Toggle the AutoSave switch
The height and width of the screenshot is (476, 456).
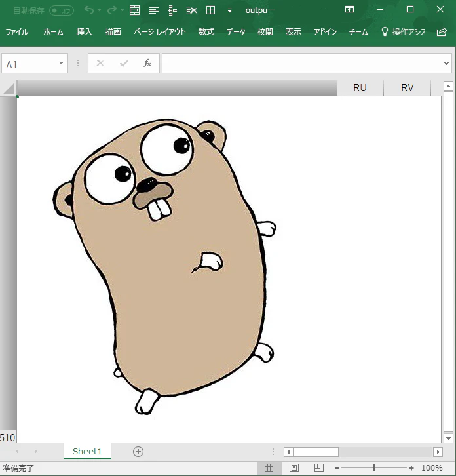point(62,11)
